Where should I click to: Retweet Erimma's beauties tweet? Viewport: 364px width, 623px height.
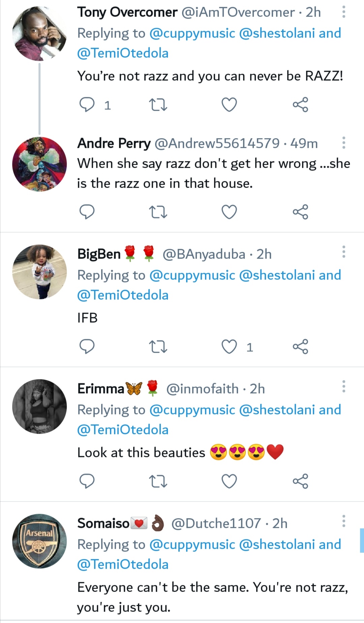(158, 481)
